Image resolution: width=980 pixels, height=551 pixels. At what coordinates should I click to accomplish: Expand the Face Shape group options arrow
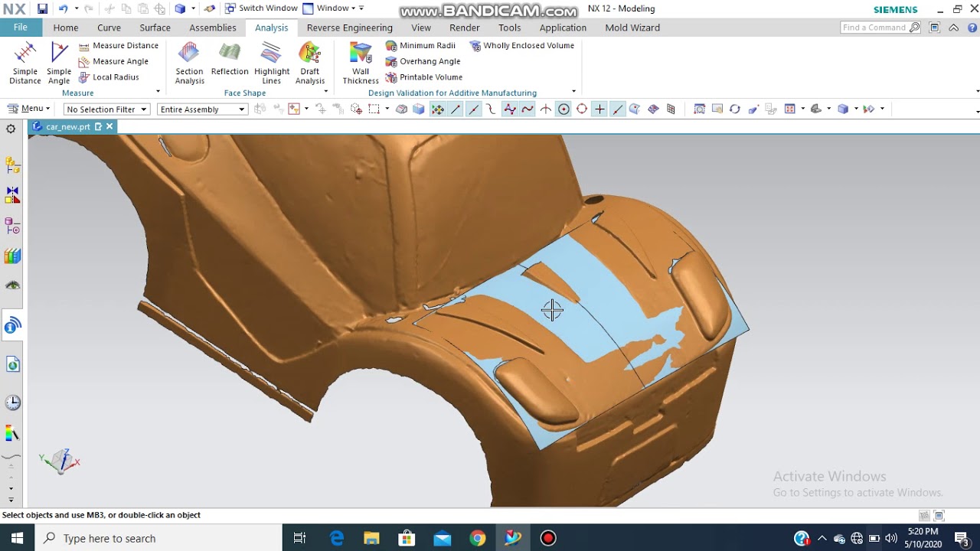coord(325,92)
